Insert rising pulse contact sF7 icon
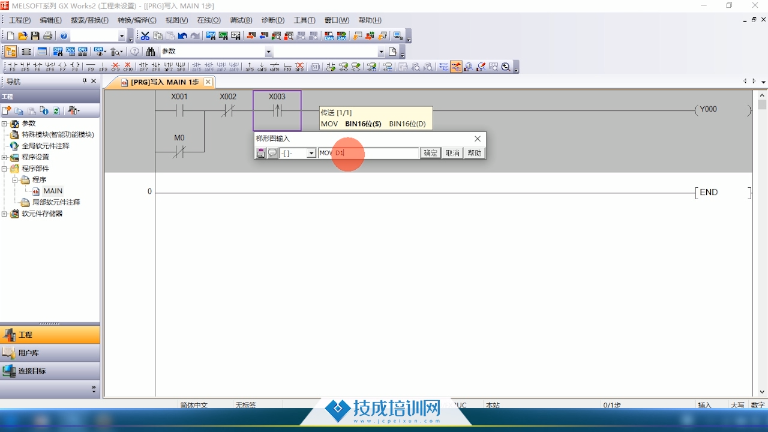Screen dimensions: 768x432 coord(144,67)
